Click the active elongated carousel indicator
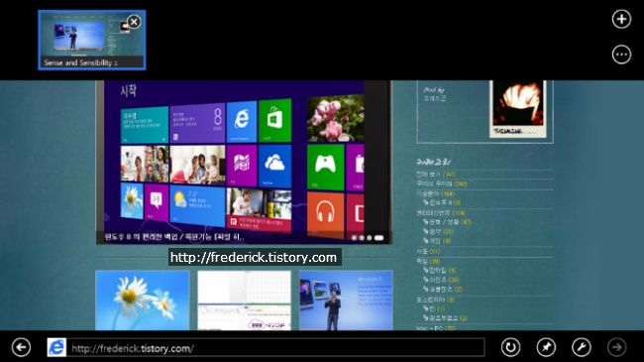 pos(378,238)
